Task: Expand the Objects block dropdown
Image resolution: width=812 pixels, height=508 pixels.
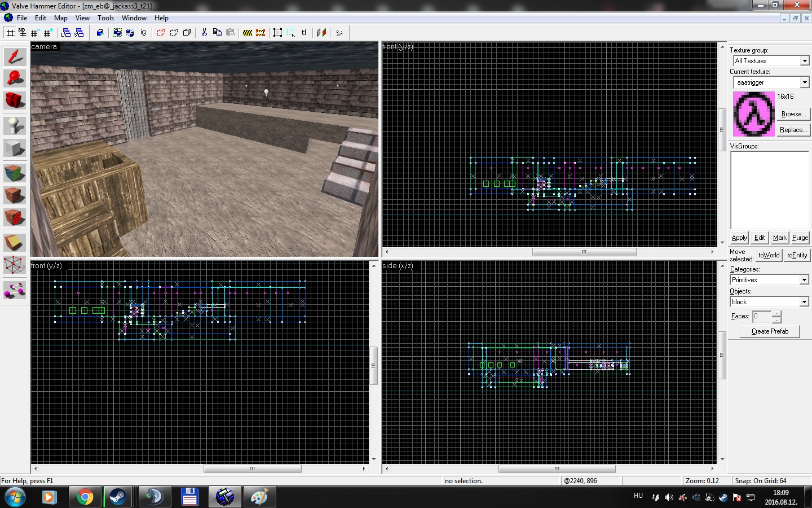Action: tap(805, 302)
